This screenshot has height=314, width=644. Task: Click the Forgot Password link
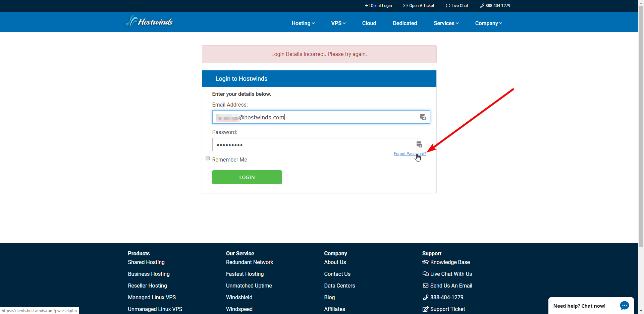[410, 154]
